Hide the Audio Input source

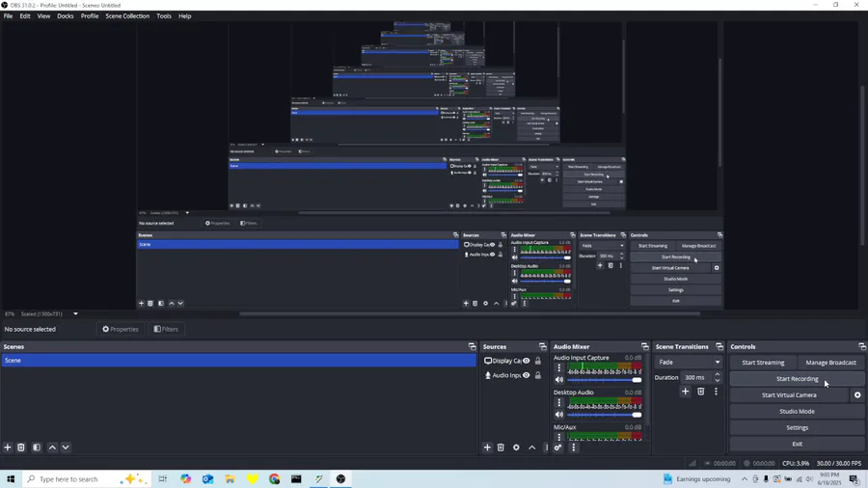click(x=527, y=375)
